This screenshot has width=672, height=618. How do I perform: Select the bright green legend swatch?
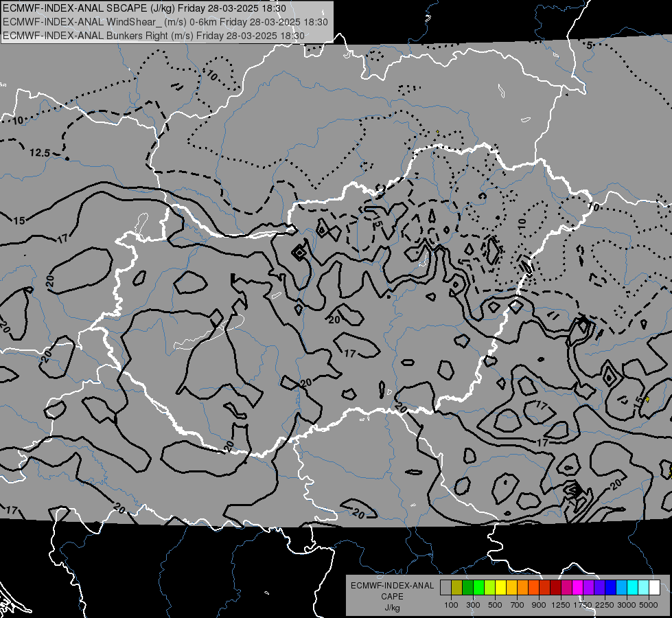tap(478, 588)
